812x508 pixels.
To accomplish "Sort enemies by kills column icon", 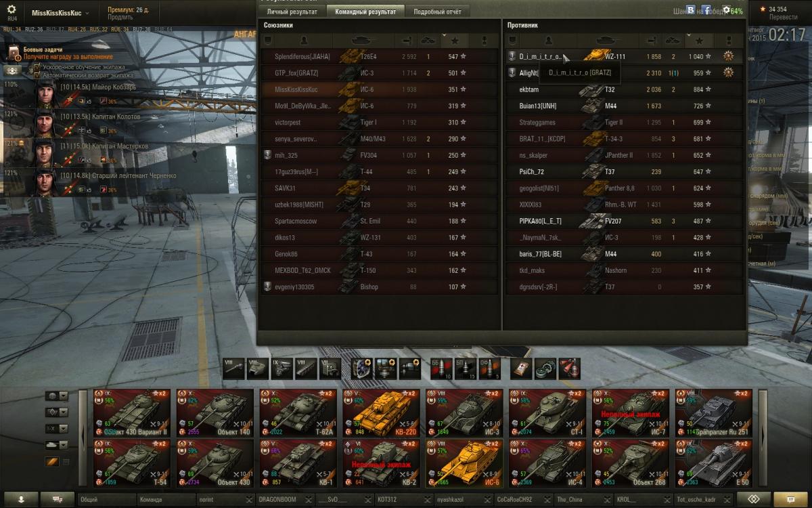I will (x=673, y=41).
